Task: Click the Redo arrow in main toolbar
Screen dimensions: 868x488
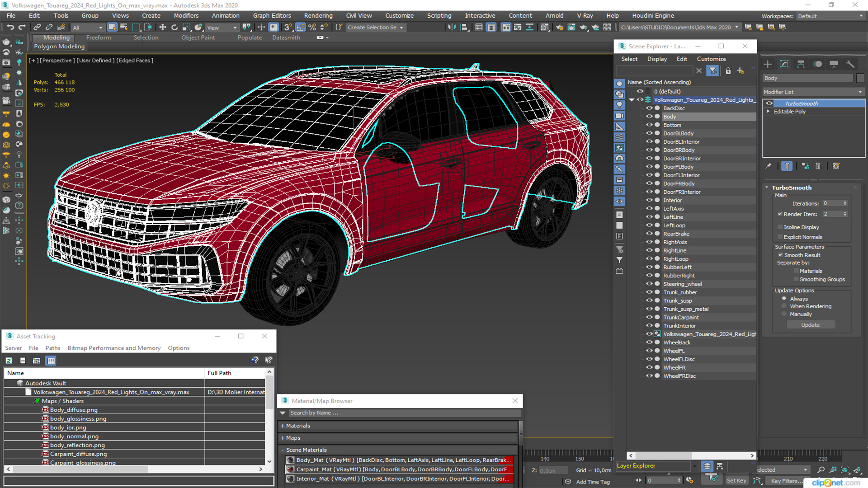Action: (x=22, y=28)
